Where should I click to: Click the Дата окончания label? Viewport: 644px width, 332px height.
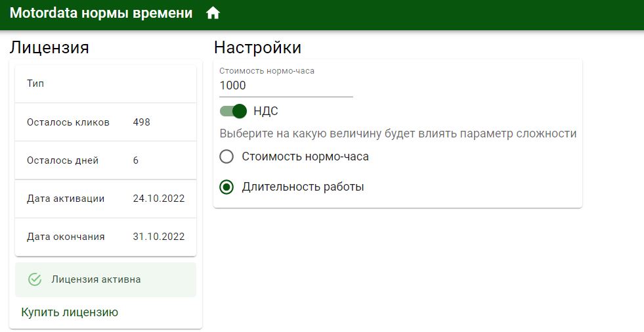(x=66, y=237)
